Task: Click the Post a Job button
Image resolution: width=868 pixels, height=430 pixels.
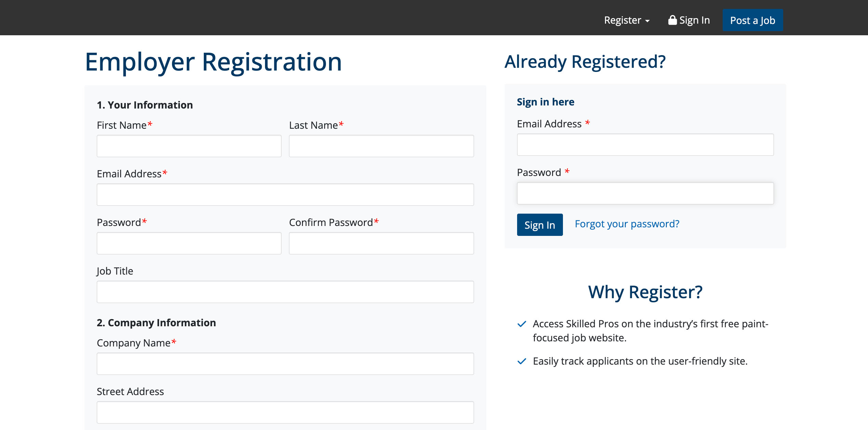Action: click(752, 20)
